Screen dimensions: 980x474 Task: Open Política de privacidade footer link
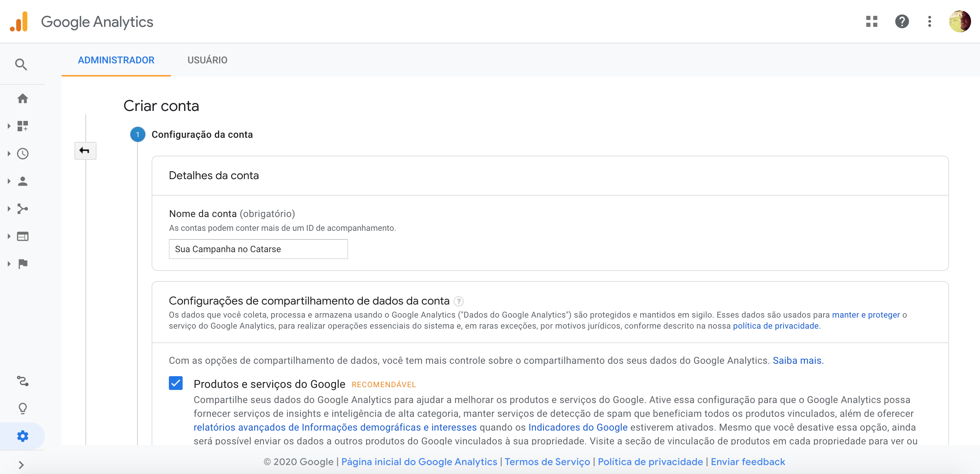650,462
